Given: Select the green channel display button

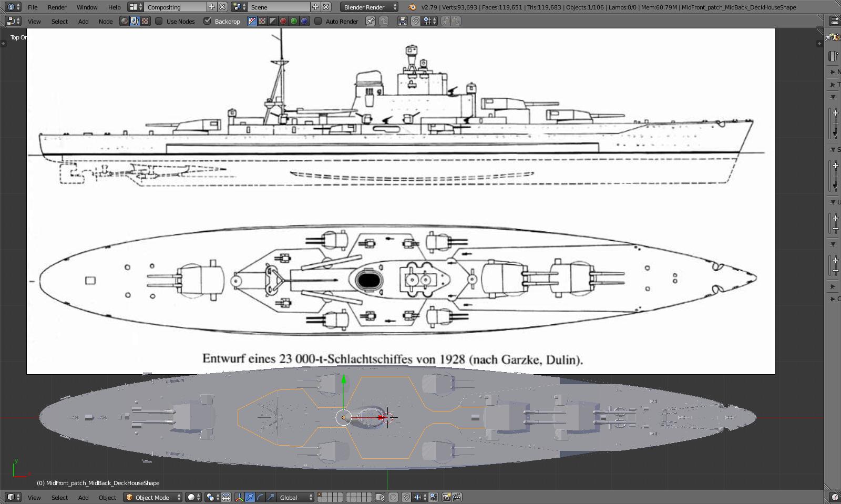Looking at the screenshot, I should [294, 21].
